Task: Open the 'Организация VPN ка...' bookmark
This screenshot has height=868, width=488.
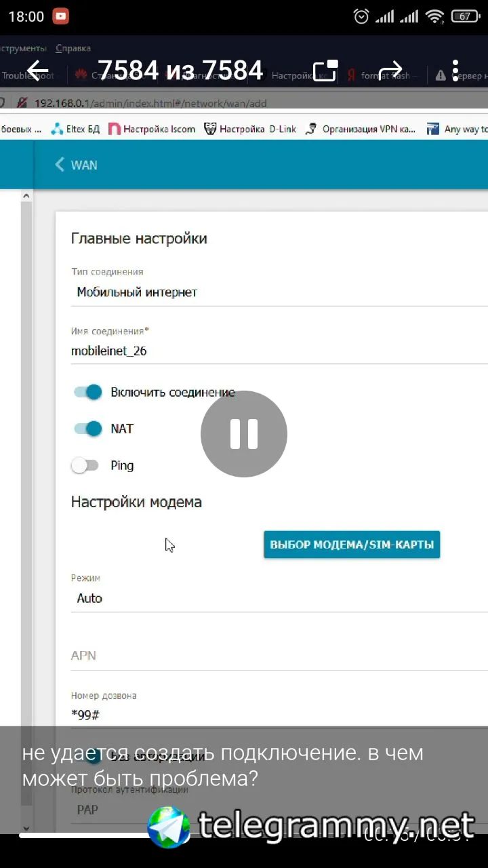Action: coord(361,129)
